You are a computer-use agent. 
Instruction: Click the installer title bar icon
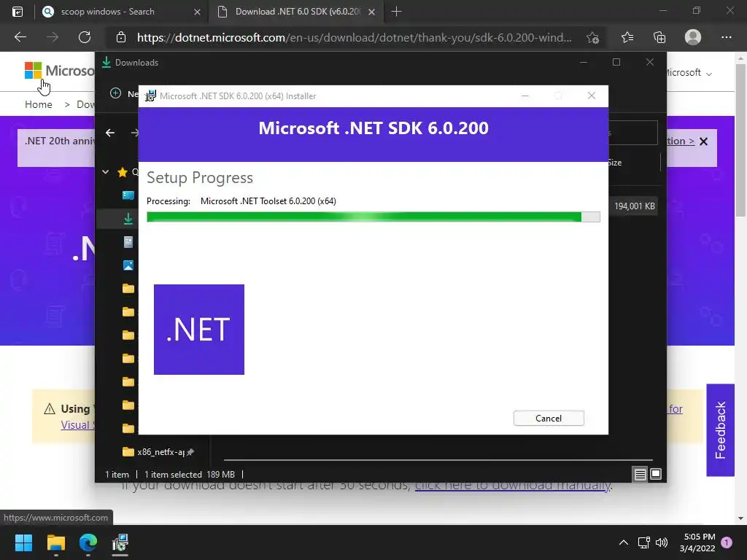150,96
